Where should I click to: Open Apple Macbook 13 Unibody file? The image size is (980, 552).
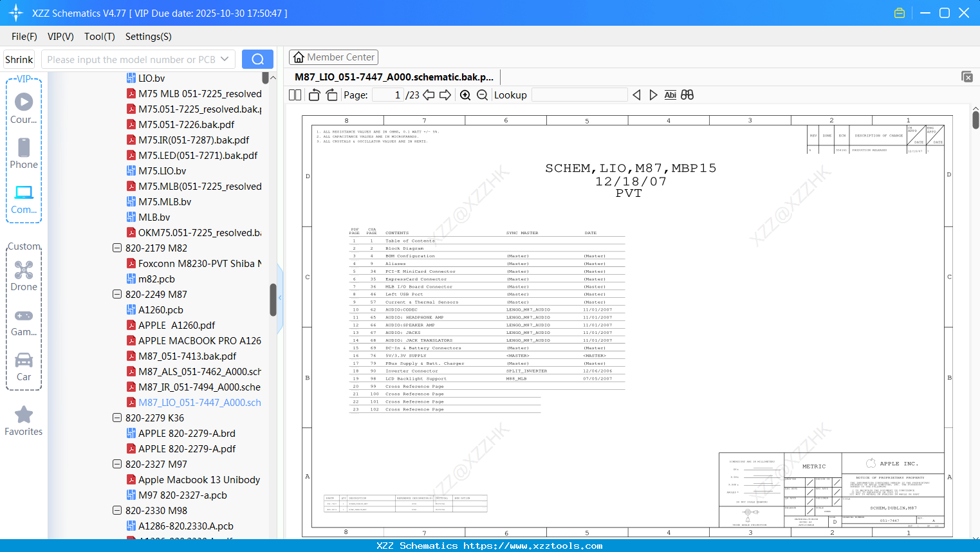pos(199,480)
